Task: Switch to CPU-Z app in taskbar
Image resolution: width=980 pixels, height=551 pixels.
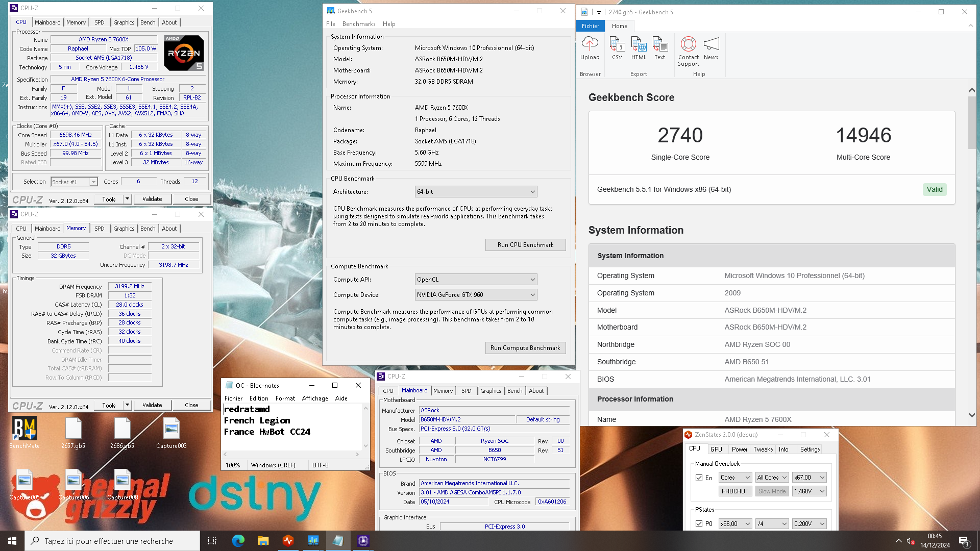Action: (x=363, y=541)
